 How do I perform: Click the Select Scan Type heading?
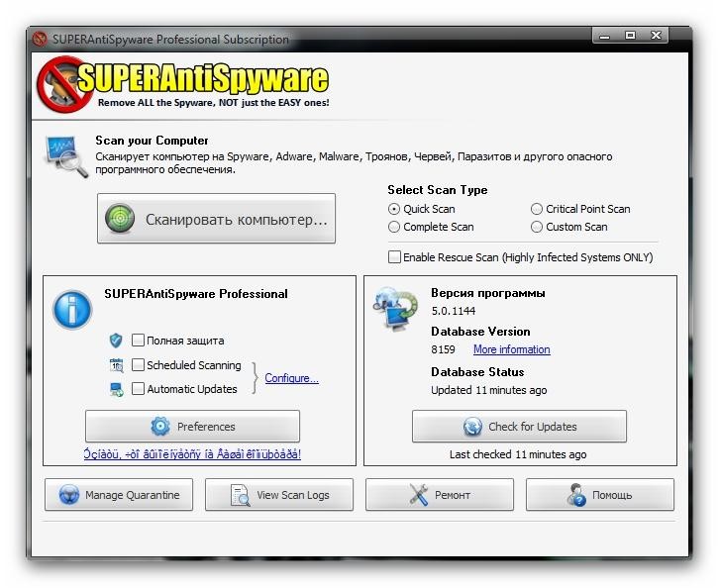click(x=438, y=190)
